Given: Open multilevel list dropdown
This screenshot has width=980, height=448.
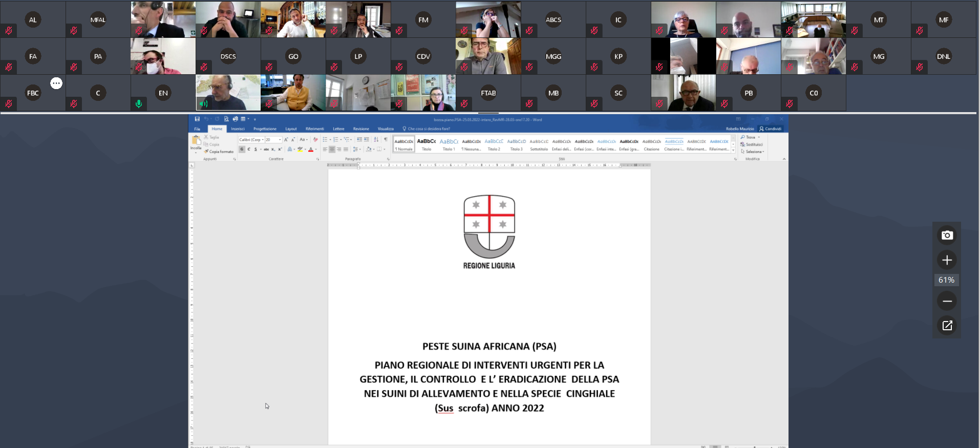Looking at the screenshot, I should coord(348,140).
